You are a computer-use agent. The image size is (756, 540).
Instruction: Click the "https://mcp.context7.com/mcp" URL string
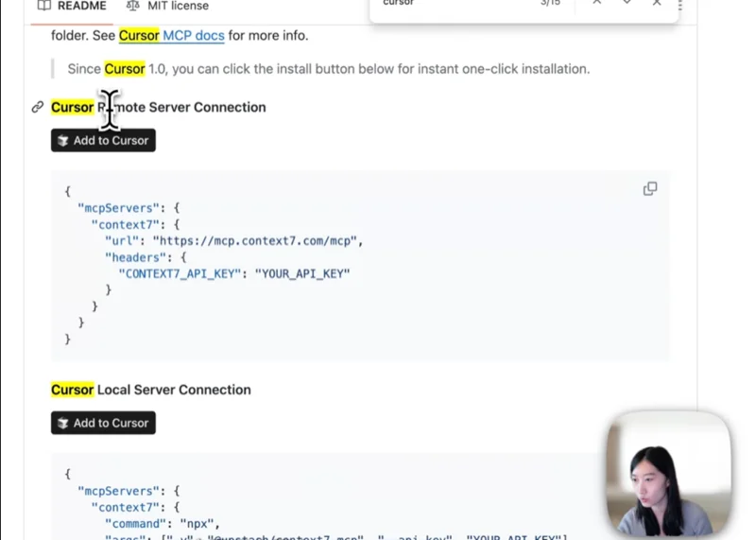255,241
